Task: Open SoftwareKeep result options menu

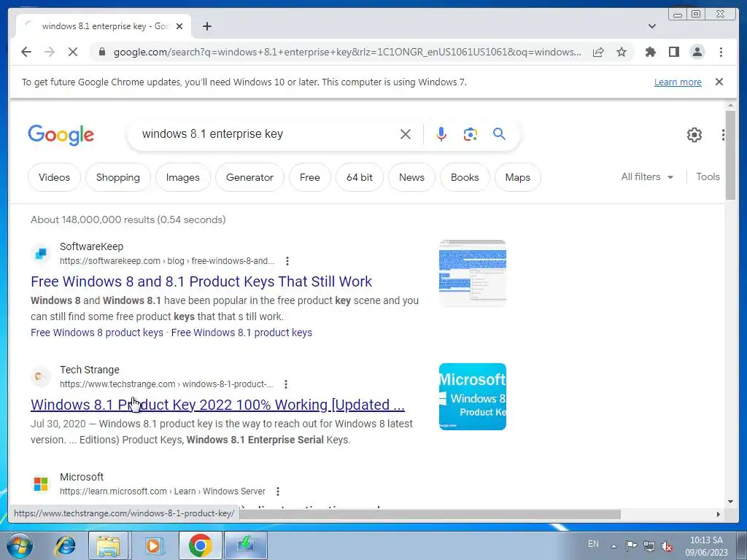Action: (x=287, y=261)
